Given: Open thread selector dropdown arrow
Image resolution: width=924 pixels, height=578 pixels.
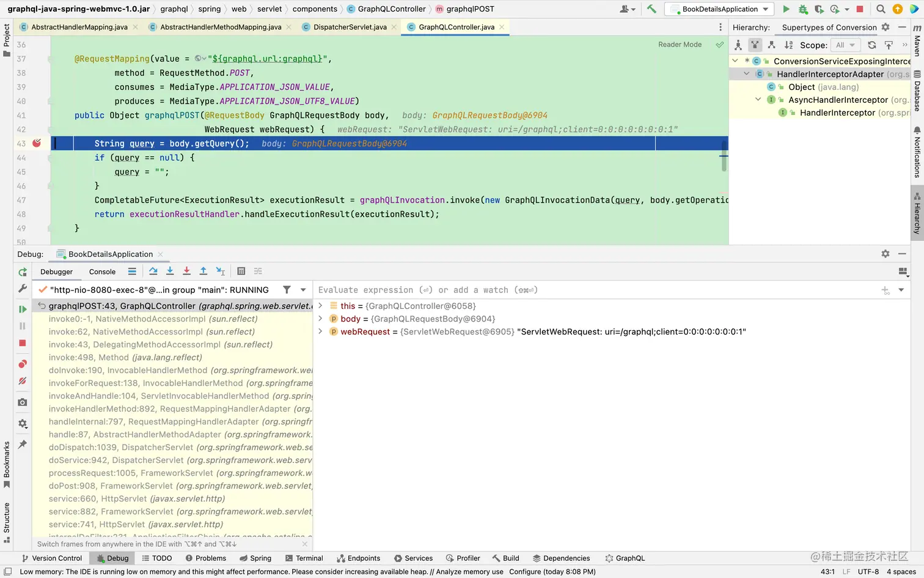Looking at the screenshot, I should (x=303, y=289).
